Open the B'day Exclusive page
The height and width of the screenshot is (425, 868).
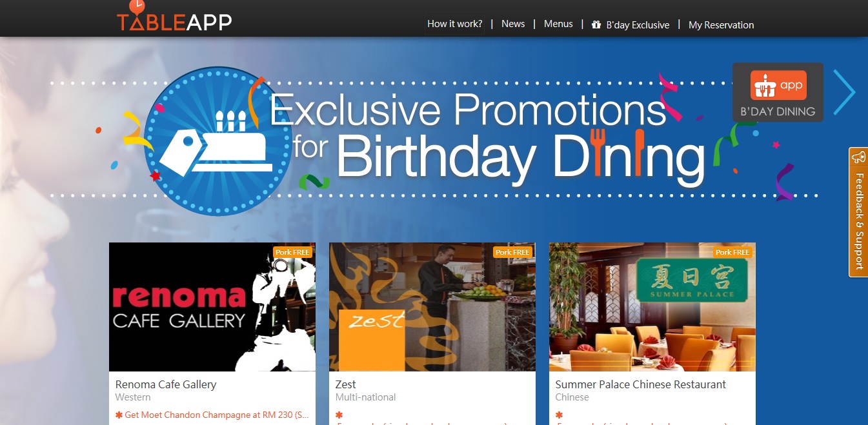(x=638, y=25)
